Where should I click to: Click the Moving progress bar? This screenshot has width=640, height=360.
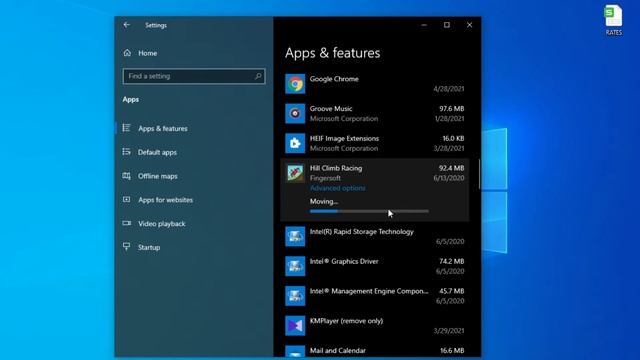[x=369, y=211]
